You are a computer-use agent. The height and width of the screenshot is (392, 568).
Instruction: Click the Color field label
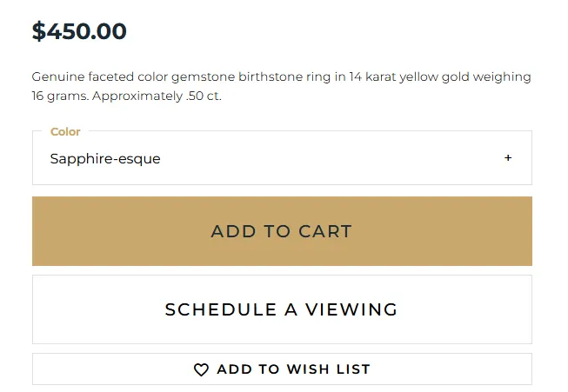click(x=65, y=132)
